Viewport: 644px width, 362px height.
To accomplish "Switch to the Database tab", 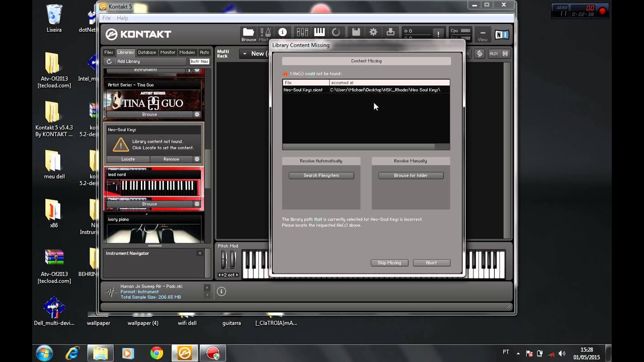I will click(147, 52).
